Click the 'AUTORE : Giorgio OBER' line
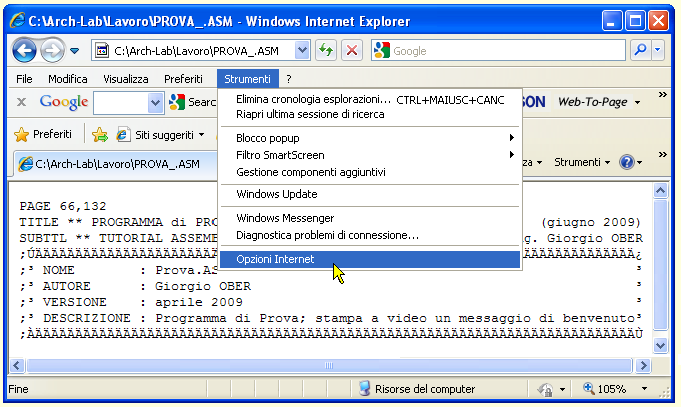The height and width of the screenshot is (407, 681). point(135,286)
